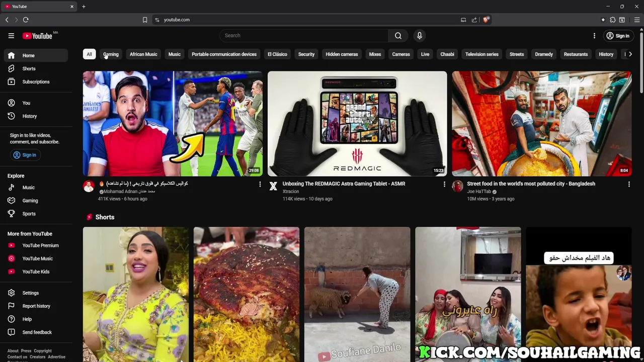Open options menu for the Bangladesh street food video
This screenshot has width=644, height=362.
coord(629,185)
